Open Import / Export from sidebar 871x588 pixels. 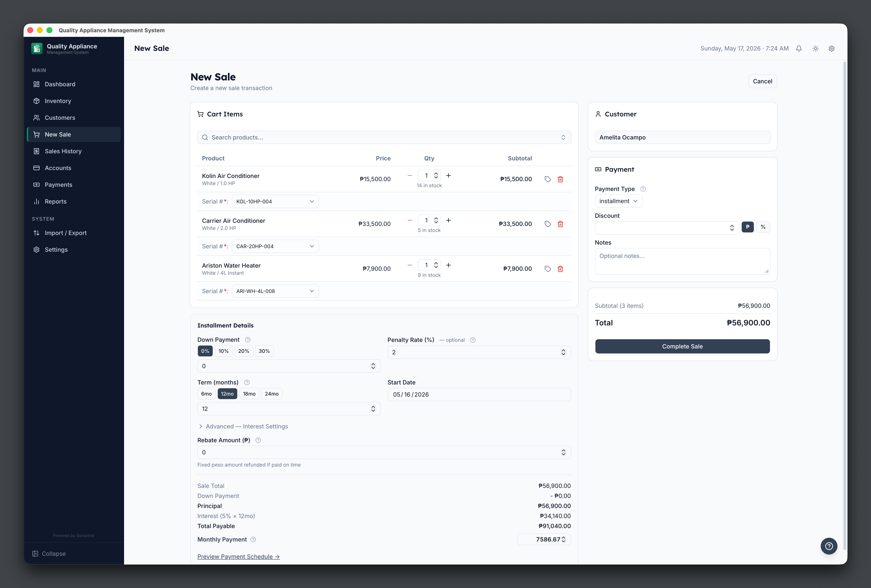74,233
